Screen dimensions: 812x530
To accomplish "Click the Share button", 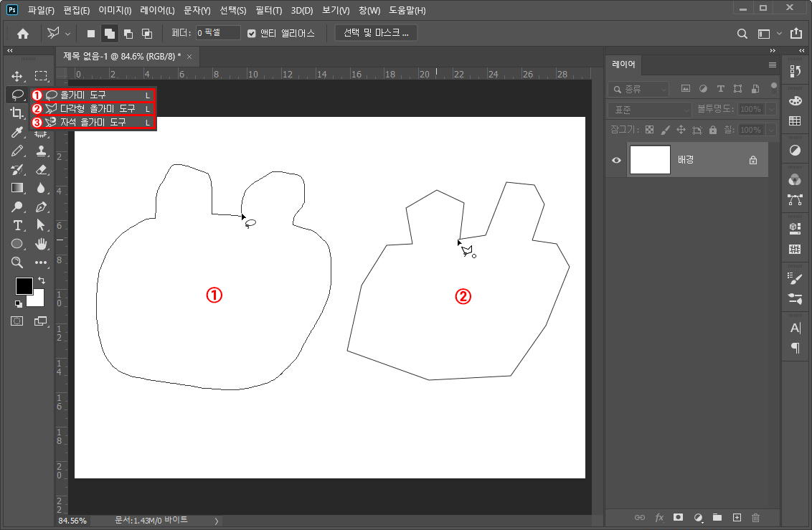I will pyautogui.click(x=796, y=34).
